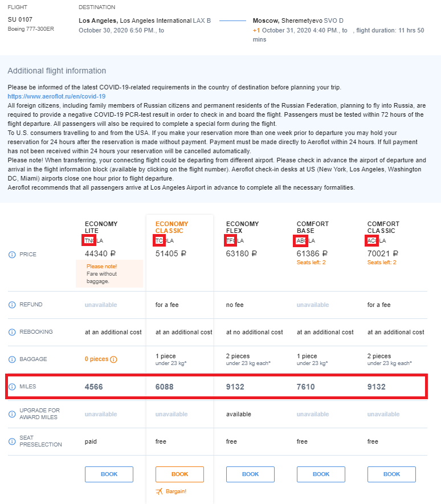Select the ECONOMY LITE fare heading
The height and width of the screenshot is (504, 441).
click(x=101, y=227)
